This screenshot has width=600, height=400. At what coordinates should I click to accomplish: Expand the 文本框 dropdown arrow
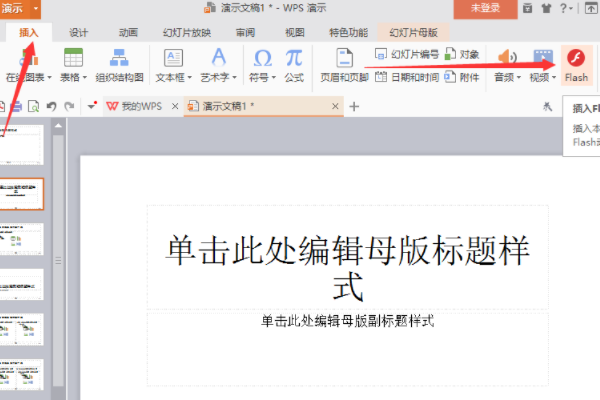tap(189, 77)
